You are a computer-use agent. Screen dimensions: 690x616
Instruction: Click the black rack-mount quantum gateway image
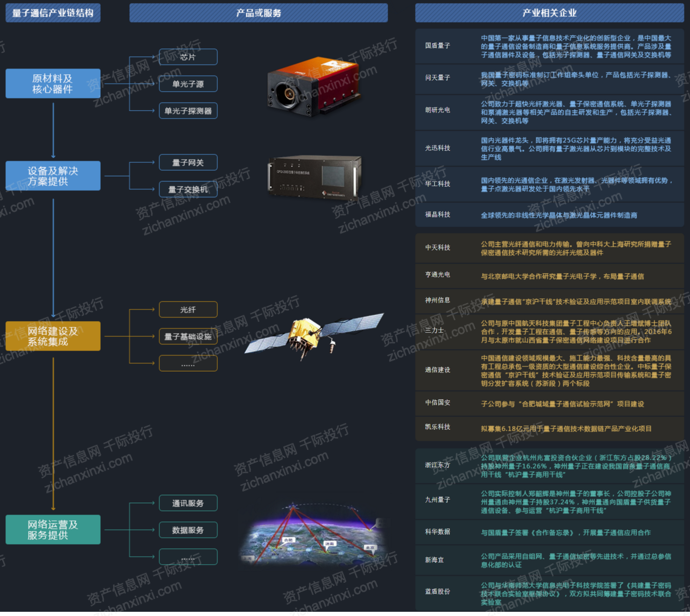click(x=315, y=177)
